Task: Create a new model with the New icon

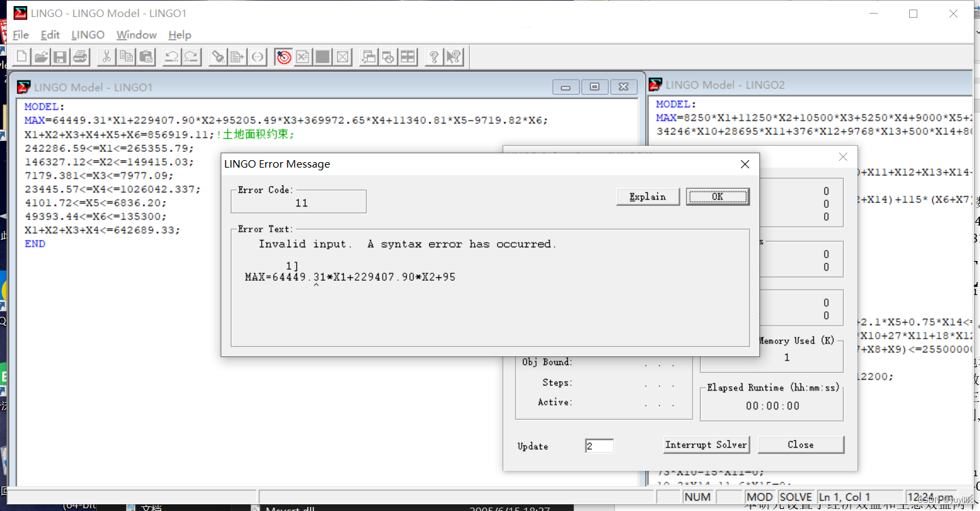Action: pos(22,57)
